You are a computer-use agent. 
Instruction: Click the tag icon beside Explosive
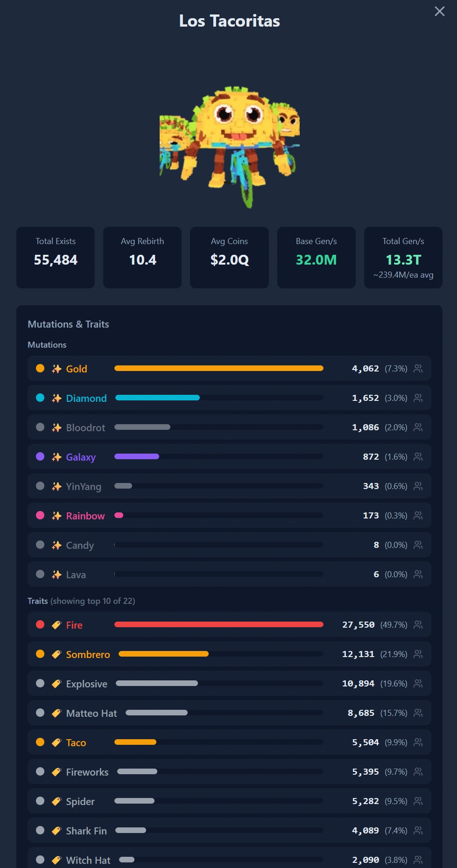click(x=56, y=684)
